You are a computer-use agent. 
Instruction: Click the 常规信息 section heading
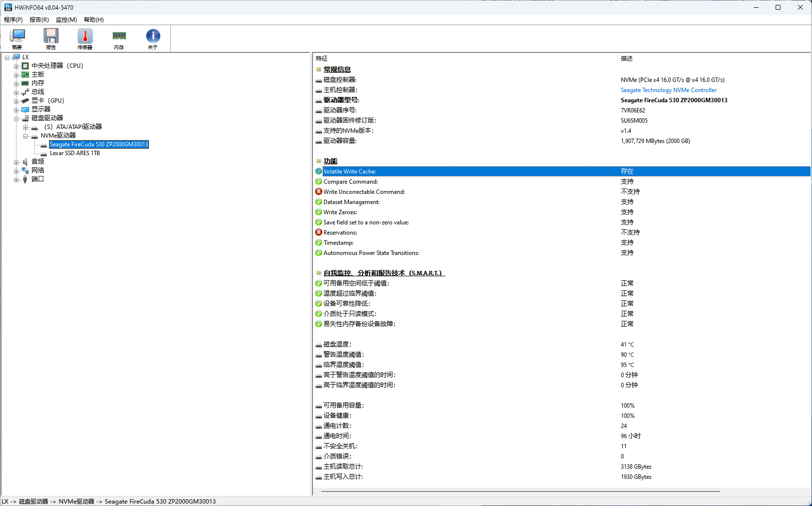point(337,70)
